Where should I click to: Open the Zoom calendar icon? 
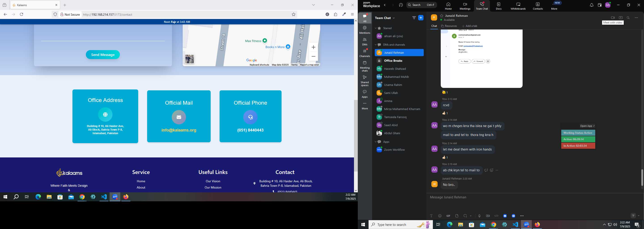pos(600,5)
